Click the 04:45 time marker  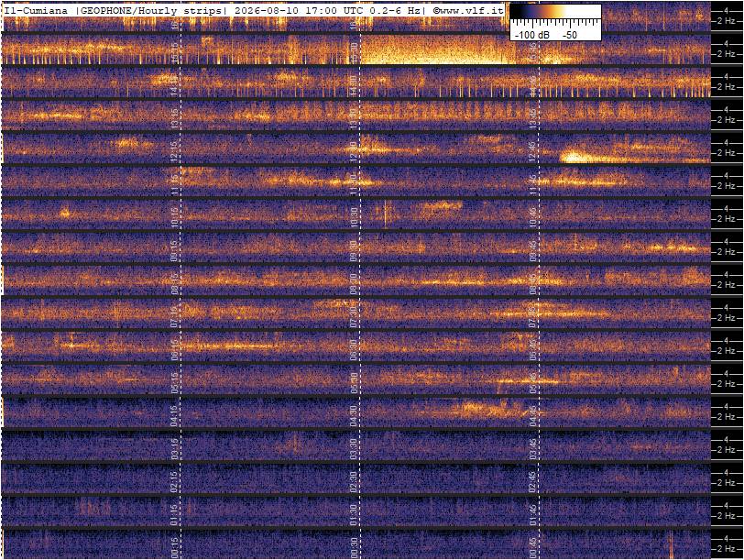pyautogui.click(x=533, y=415)
